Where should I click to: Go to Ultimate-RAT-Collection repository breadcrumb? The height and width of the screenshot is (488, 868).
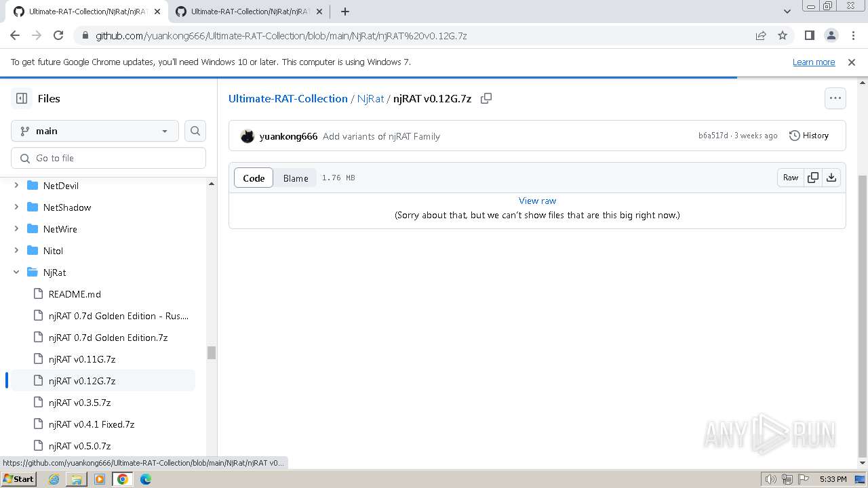[x=288, y=98]
